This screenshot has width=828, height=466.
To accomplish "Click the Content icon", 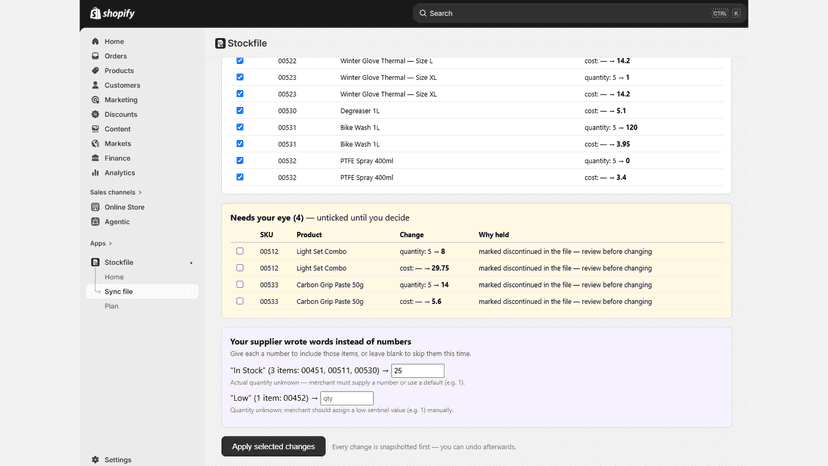I will (x=95, y=129).
